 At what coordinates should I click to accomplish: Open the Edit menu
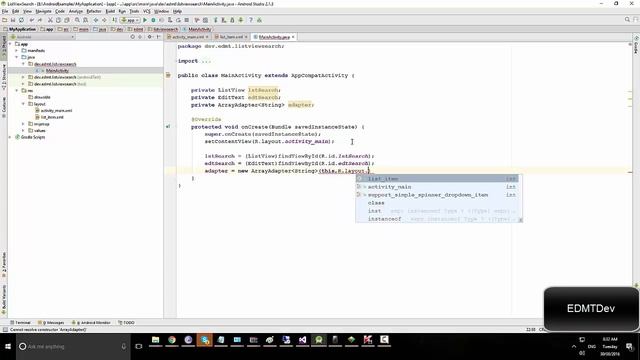coord(16,11)
